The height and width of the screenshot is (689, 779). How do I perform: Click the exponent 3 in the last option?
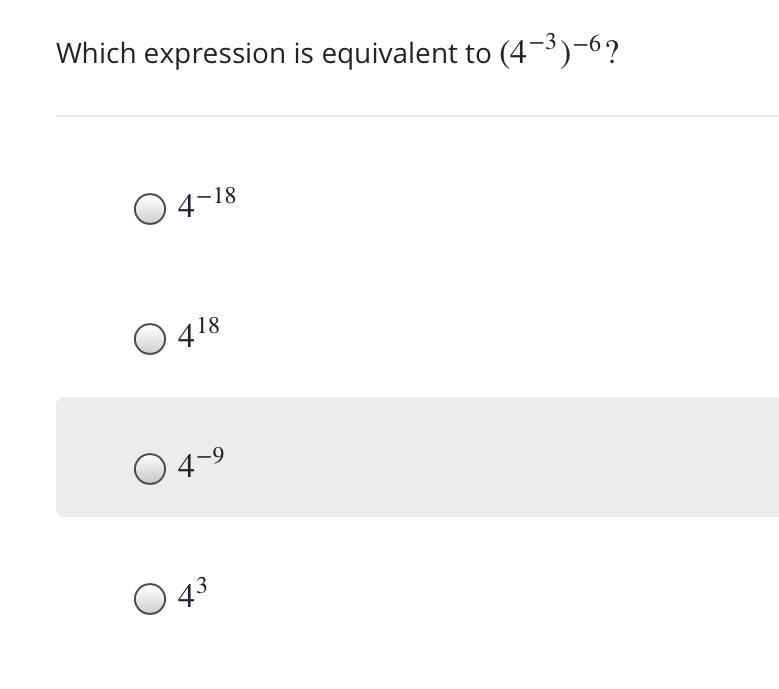[x=201, y=586]
